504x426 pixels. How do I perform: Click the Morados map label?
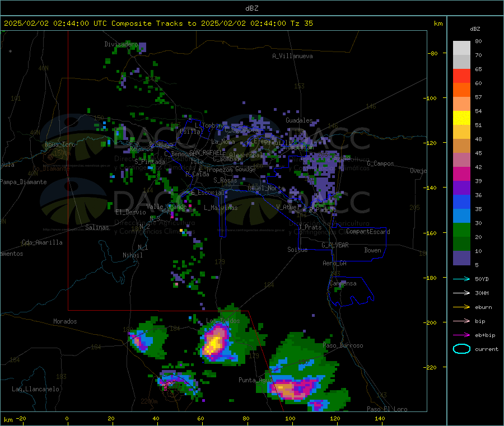coord(65,321)
